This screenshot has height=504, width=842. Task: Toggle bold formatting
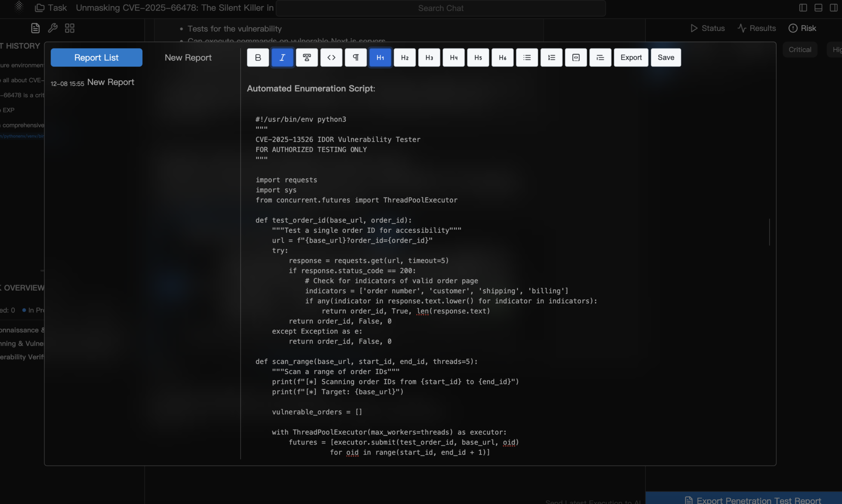pos(258,57)
